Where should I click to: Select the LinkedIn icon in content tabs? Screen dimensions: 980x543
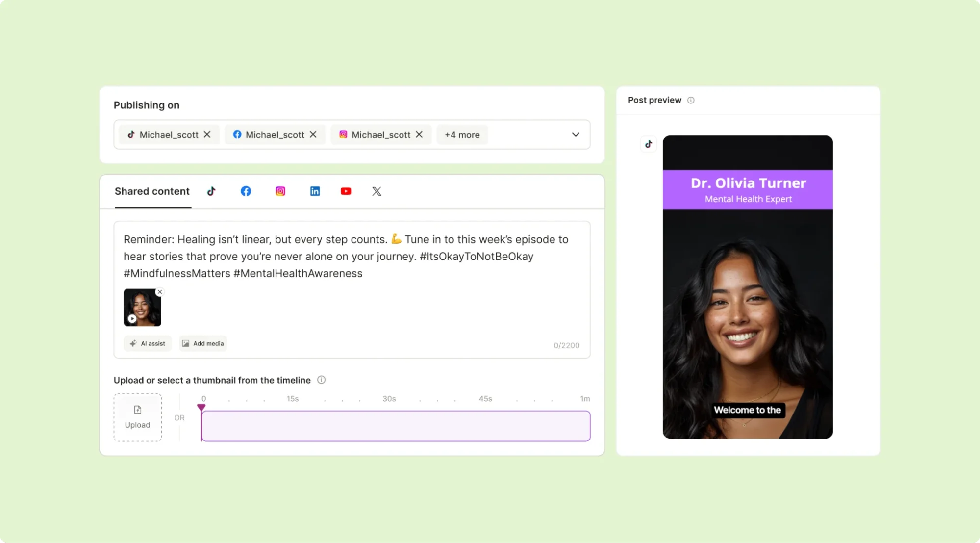coord(314,191)
